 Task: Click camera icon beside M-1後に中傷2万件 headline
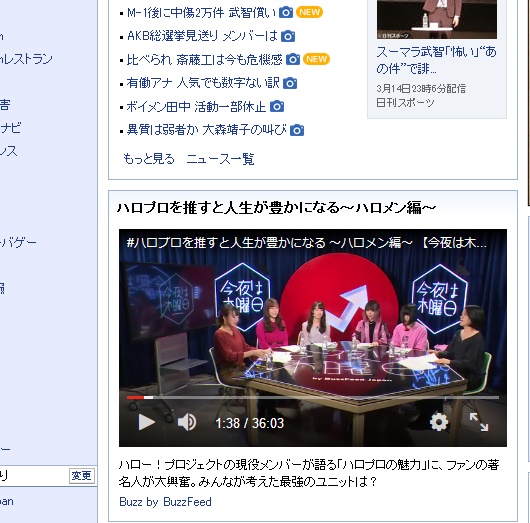tap(286, 13)
